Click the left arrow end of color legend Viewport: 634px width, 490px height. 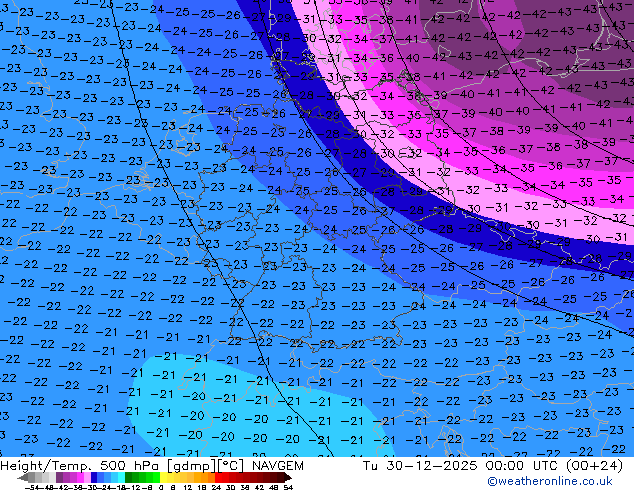(x=23, y=478)
